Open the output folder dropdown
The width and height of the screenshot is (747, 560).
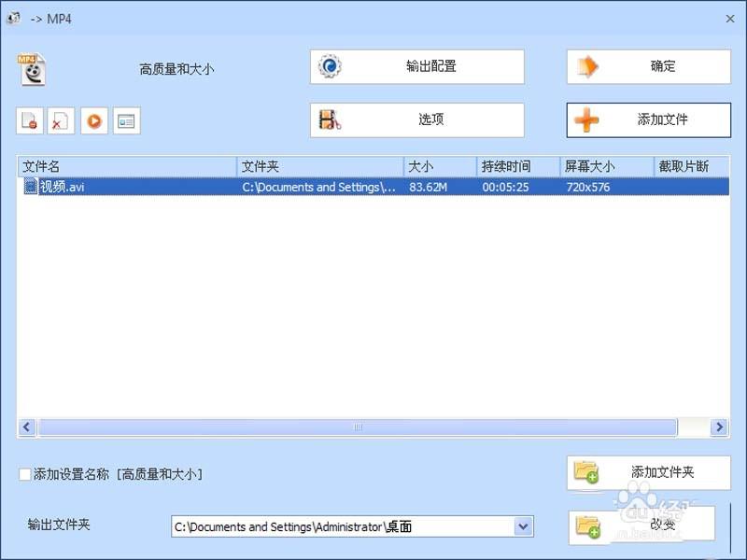coord(521,526)
